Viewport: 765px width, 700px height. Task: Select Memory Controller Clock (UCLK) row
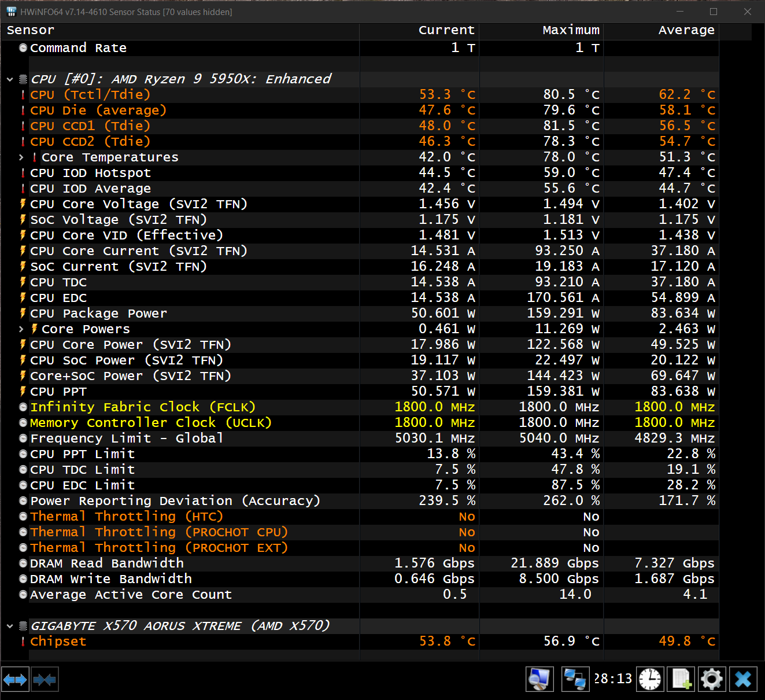[360, 423]
